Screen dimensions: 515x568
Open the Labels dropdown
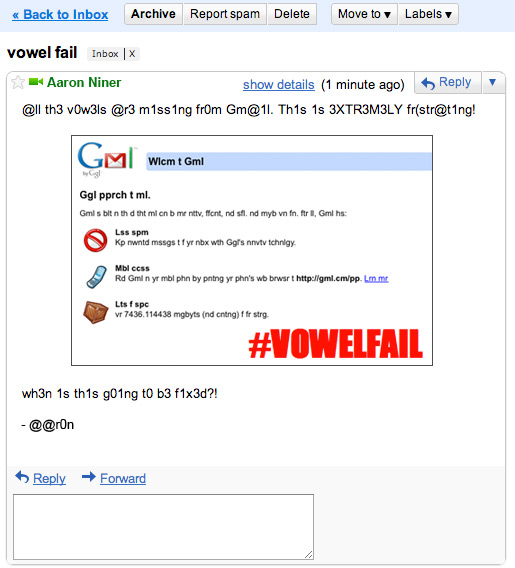tap(428, 14)
